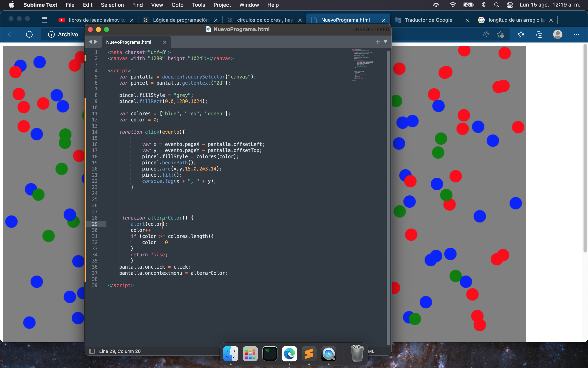The height and width of the screenshot is (368, 588).
Task: Open Finder from the Dock
Action: 231,354
